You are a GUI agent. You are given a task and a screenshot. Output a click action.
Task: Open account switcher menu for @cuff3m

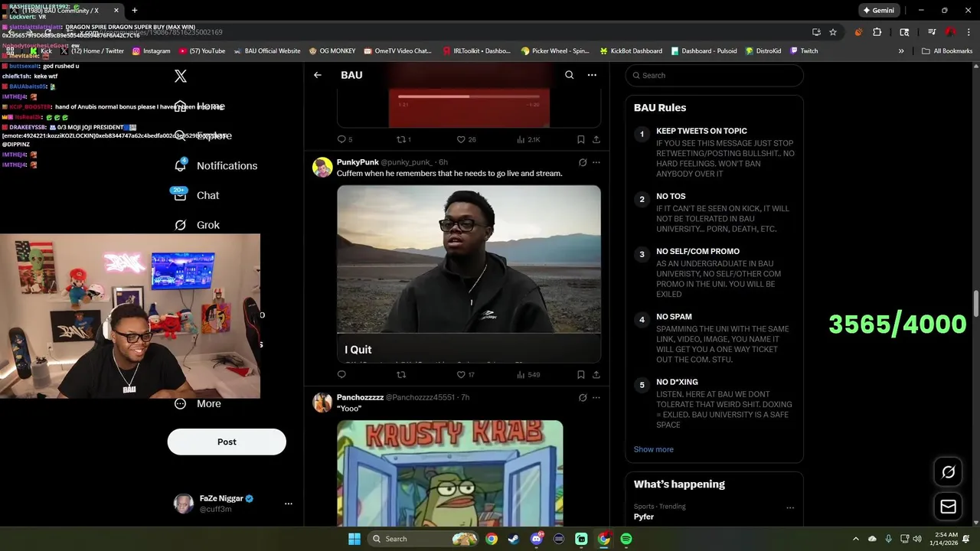pyautogui.click(x=289, y=504)
